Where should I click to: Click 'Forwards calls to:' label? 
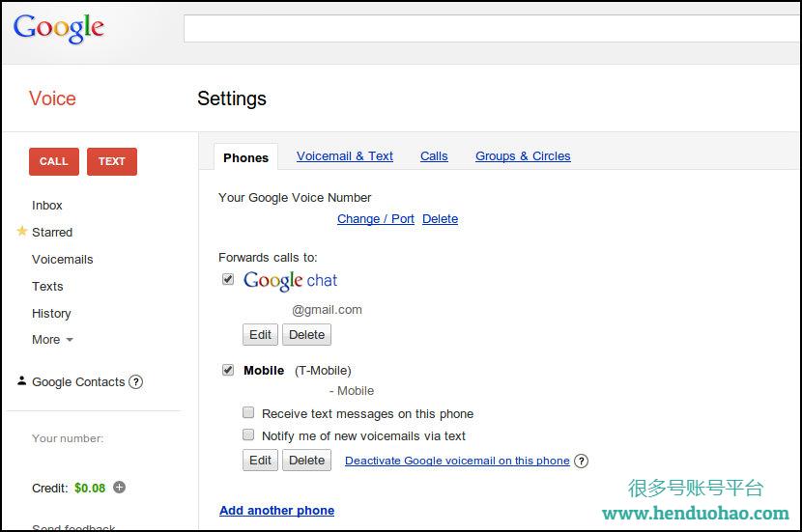[268, 257]
